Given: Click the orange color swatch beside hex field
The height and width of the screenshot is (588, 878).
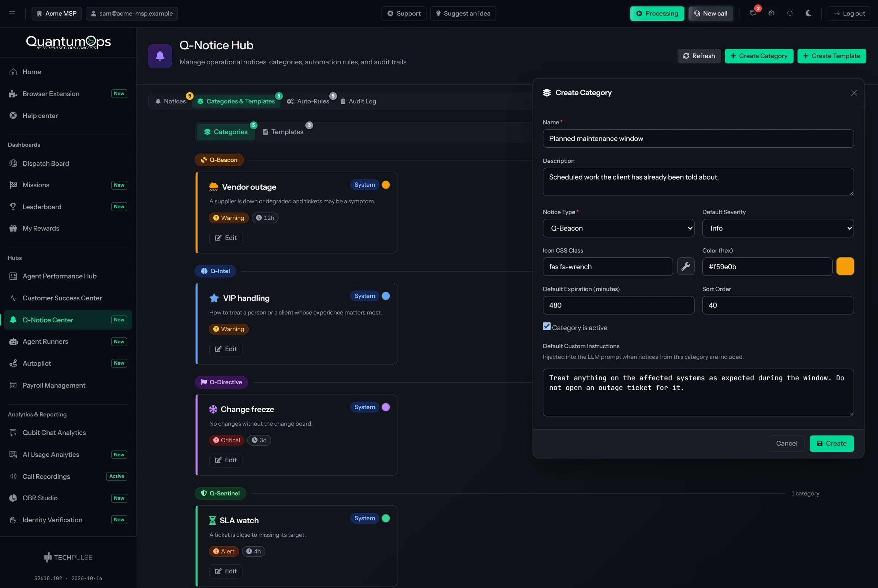Looking at the screenshot, I should pyautogui.click(x=845, y=267).
